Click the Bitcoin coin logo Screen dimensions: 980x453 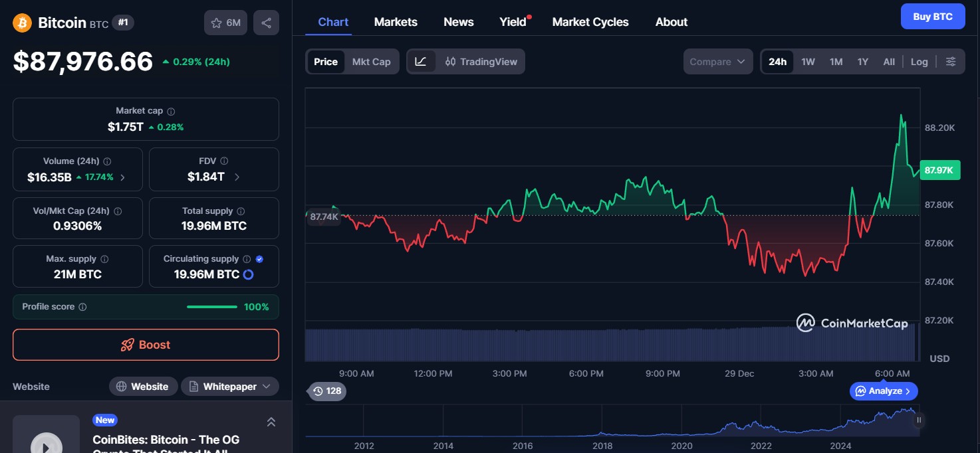(21, 22)
